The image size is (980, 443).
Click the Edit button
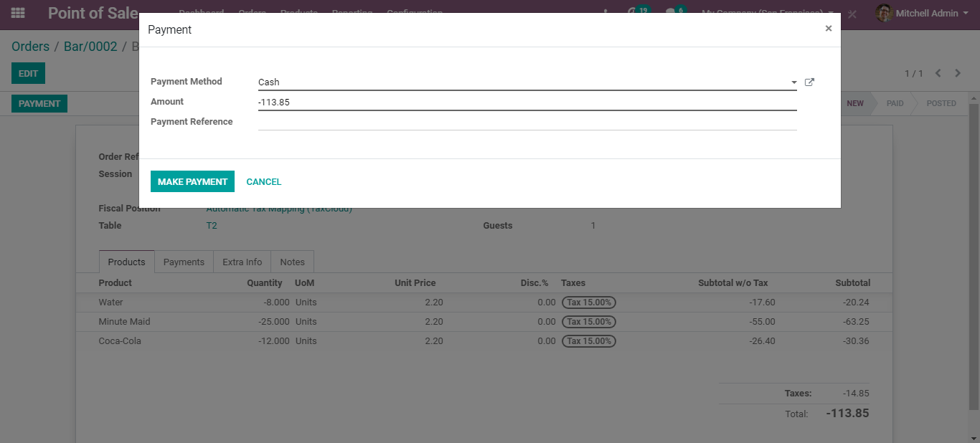[x=28, y=73]
